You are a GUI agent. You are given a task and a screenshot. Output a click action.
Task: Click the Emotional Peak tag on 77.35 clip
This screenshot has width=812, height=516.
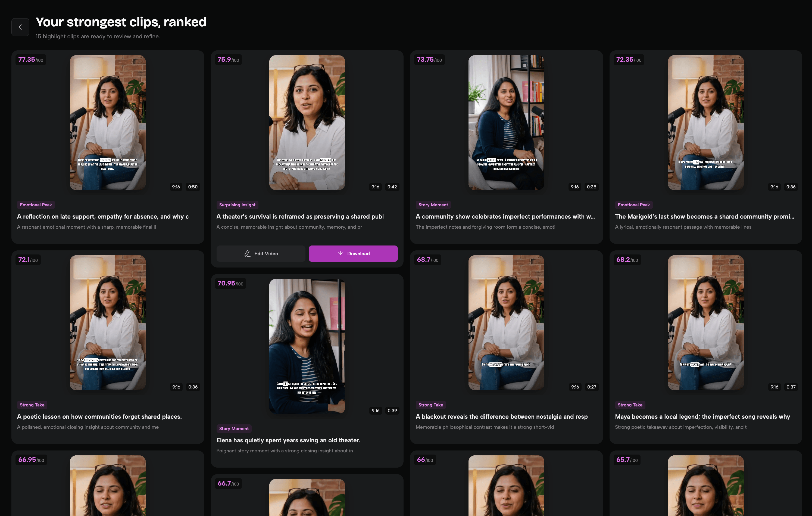click(x=36, y=205)
